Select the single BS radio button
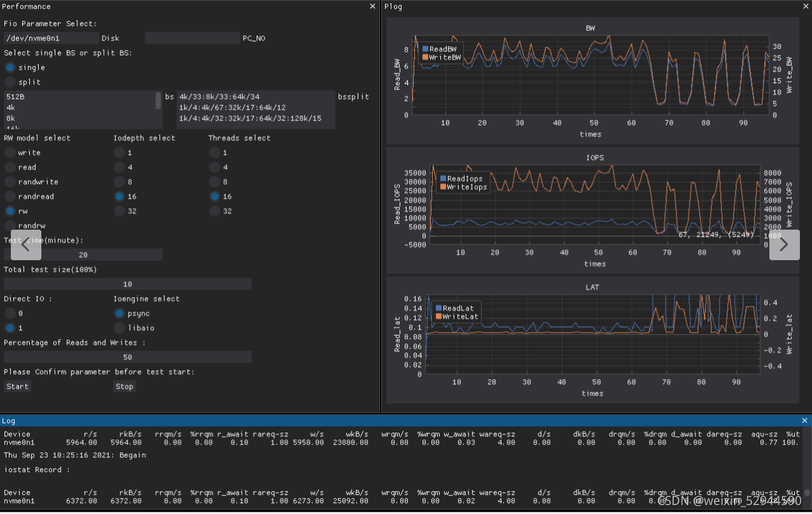This screenshot has height=514, width=812. click(10, 67)
